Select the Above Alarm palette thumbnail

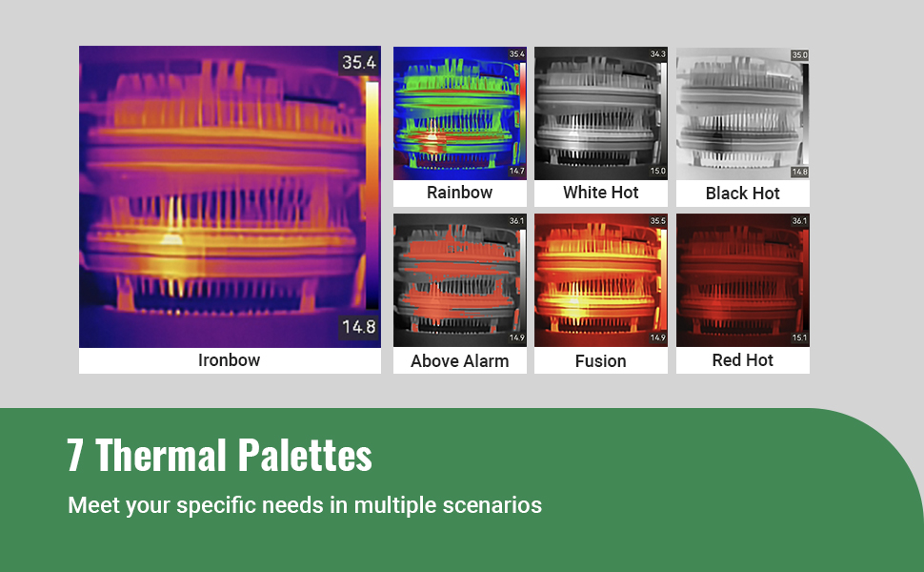tap(459, 280)
